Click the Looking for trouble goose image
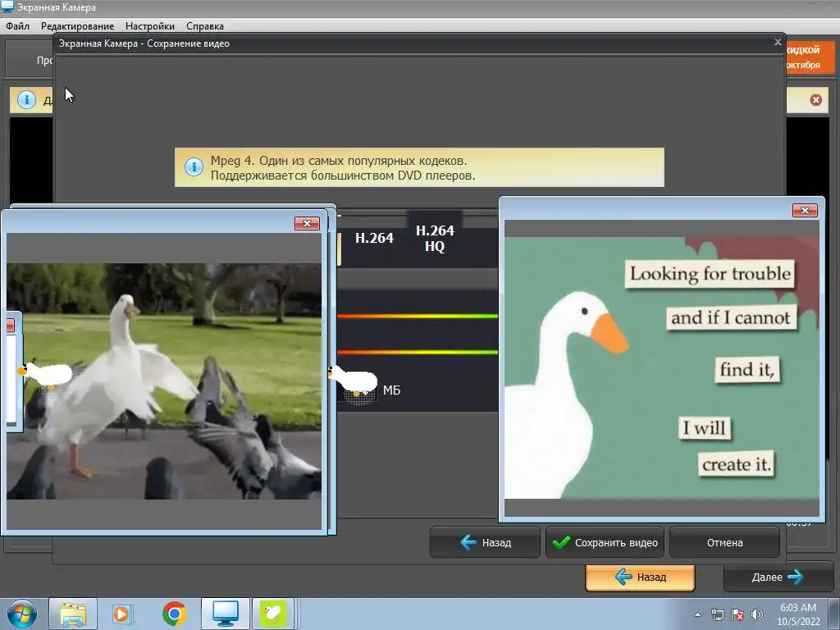 (662, 367)
